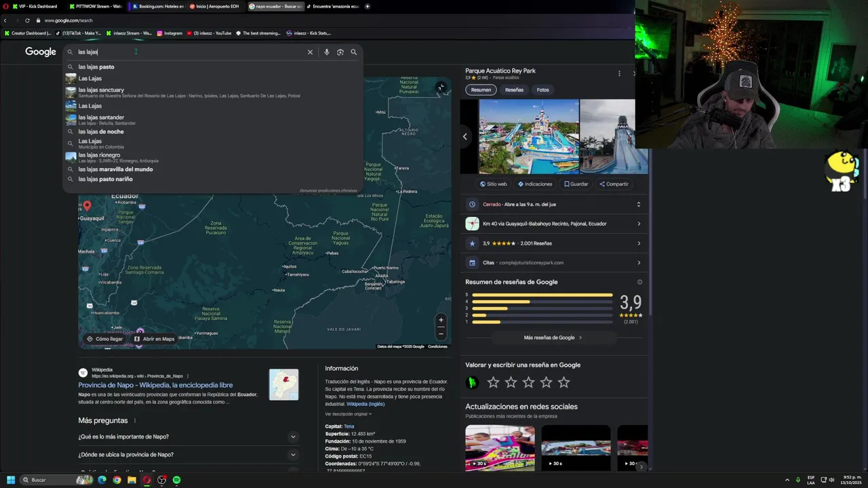Select the Resumen tab
This screenshot has height=488, width=868.
(481, 89)
